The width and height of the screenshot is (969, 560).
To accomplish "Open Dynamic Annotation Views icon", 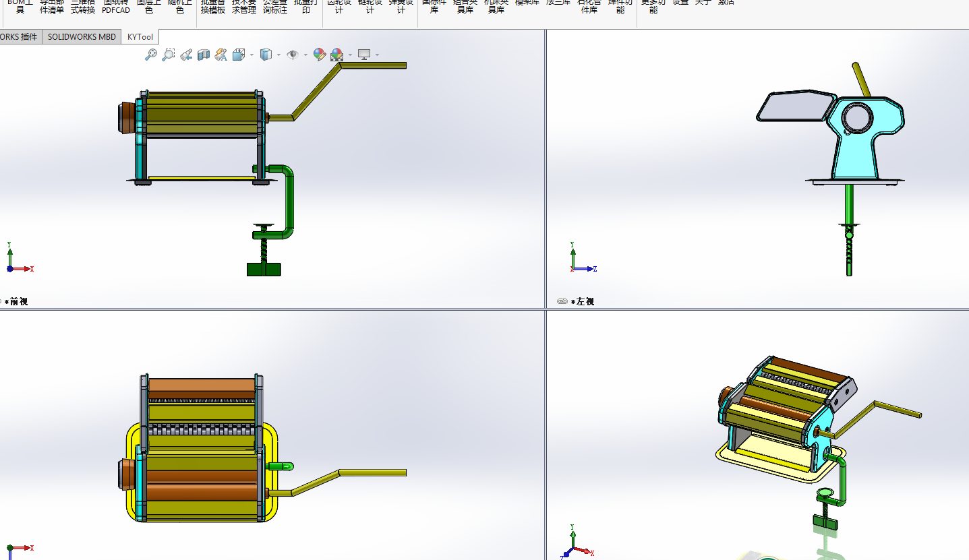I will point(221,55).
